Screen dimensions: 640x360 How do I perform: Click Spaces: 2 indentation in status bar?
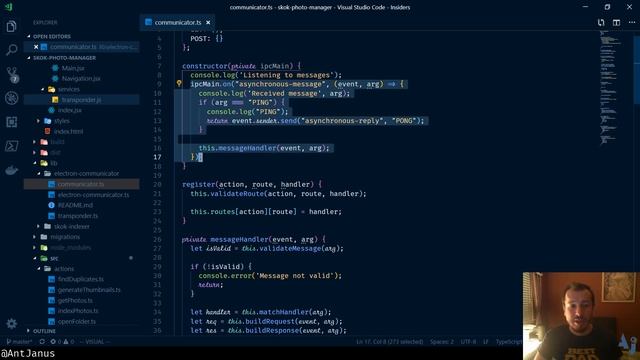(x=442, y=342)
